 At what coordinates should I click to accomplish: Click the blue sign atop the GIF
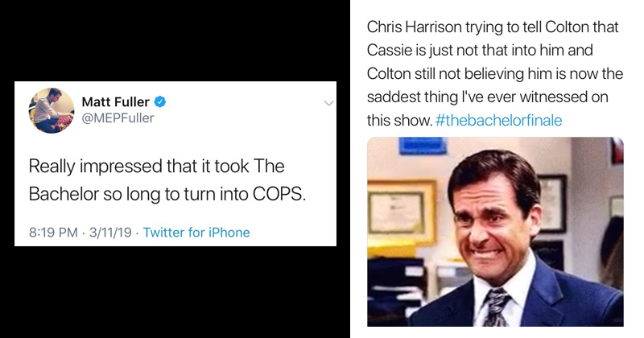423,146
